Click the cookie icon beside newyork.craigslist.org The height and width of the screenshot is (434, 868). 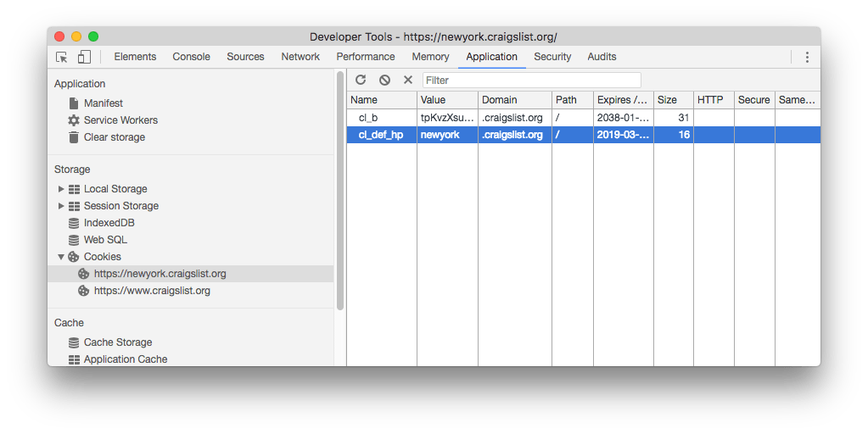pos(84,274)
